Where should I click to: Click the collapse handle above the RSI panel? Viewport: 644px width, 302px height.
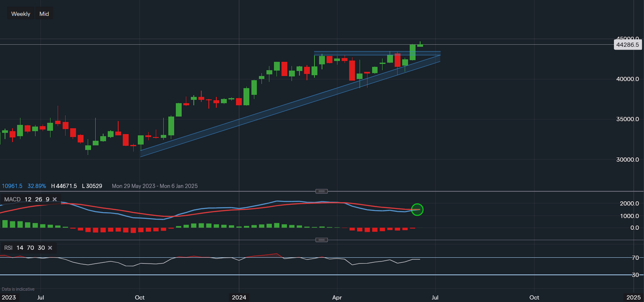point(322,239)
